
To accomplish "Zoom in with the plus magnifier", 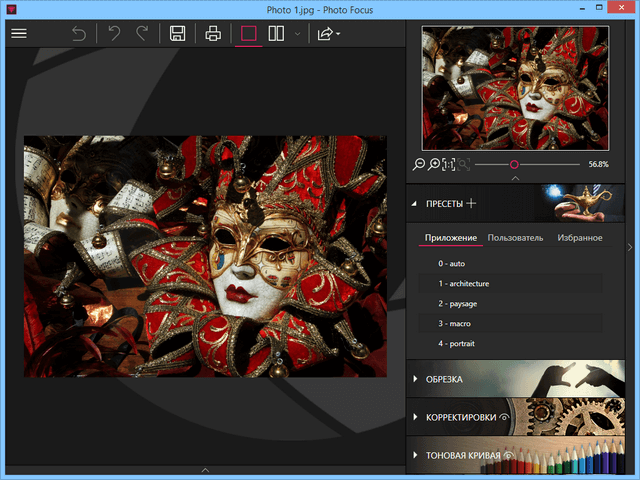I will 434,164.
